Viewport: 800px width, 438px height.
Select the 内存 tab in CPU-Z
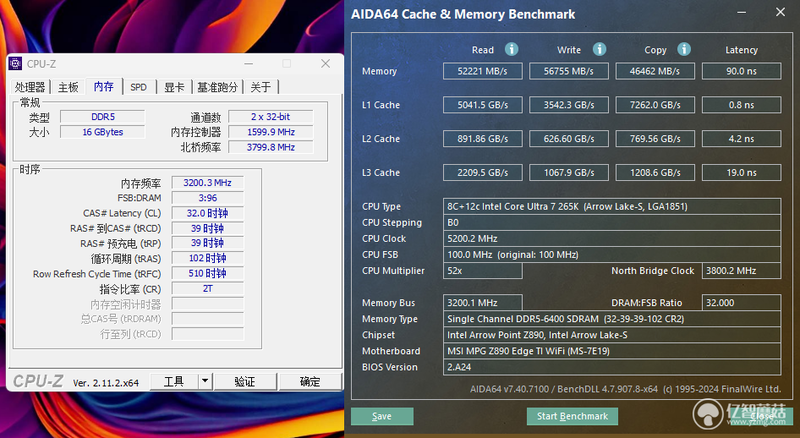coord(104,86)
